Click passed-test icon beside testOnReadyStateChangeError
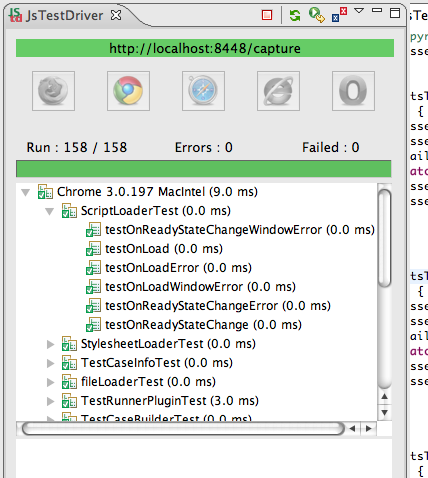Screen dimensions: 428x478 [x=93, y=306]
